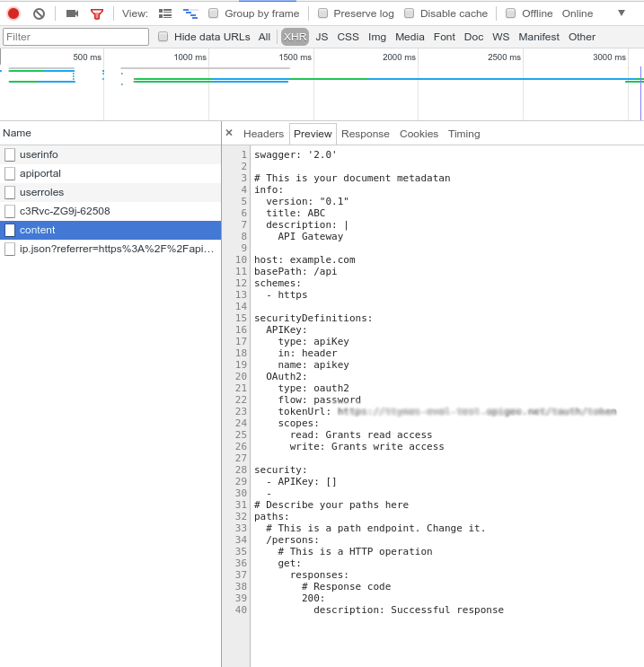Open the Cookies tab
This screenshot has width=644, height=667.
click(419, 134)
